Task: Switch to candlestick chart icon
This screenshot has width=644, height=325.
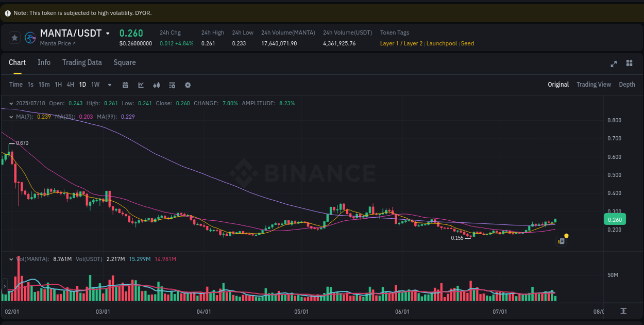Action: 157,85
